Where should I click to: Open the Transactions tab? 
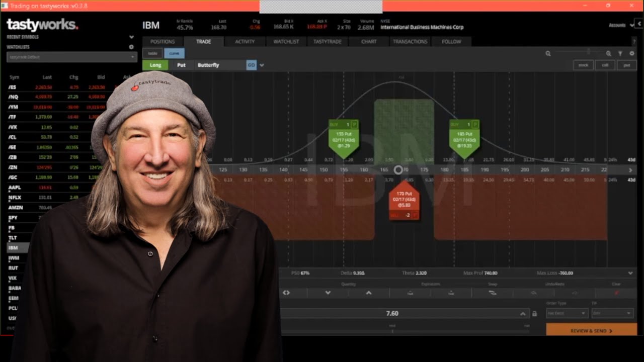point(410,42)
